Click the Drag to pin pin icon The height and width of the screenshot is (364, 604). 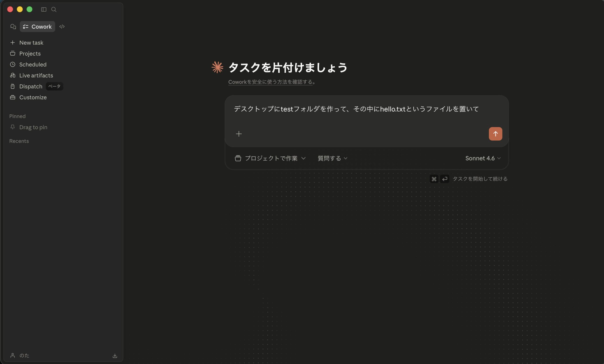point(13,127)
